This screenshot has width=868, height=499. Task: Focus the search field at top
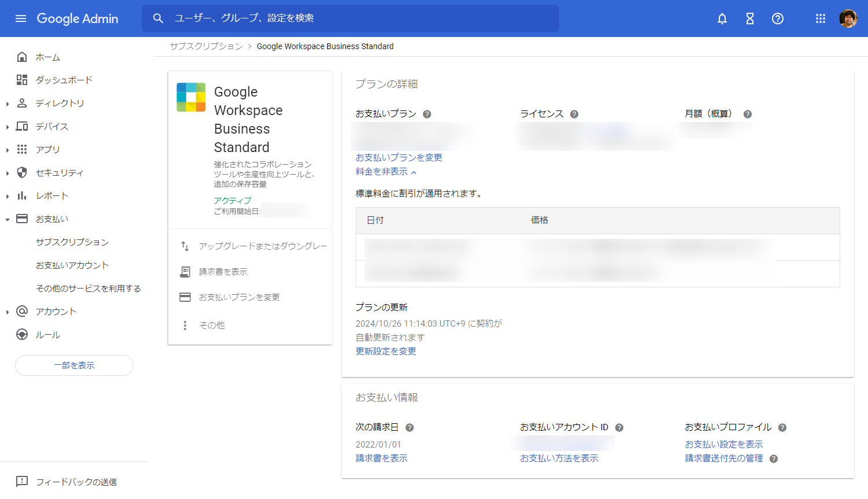(359, 19)
